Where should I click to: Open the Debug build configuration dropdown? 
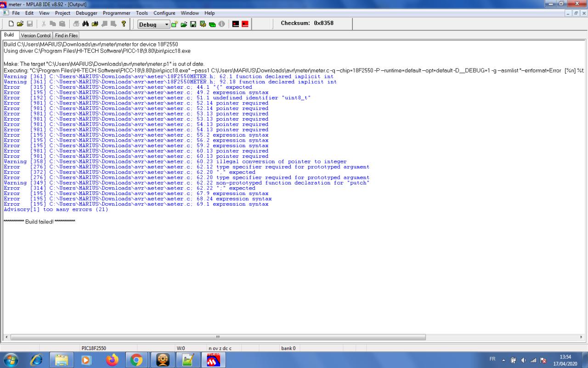tap(154, 24)
